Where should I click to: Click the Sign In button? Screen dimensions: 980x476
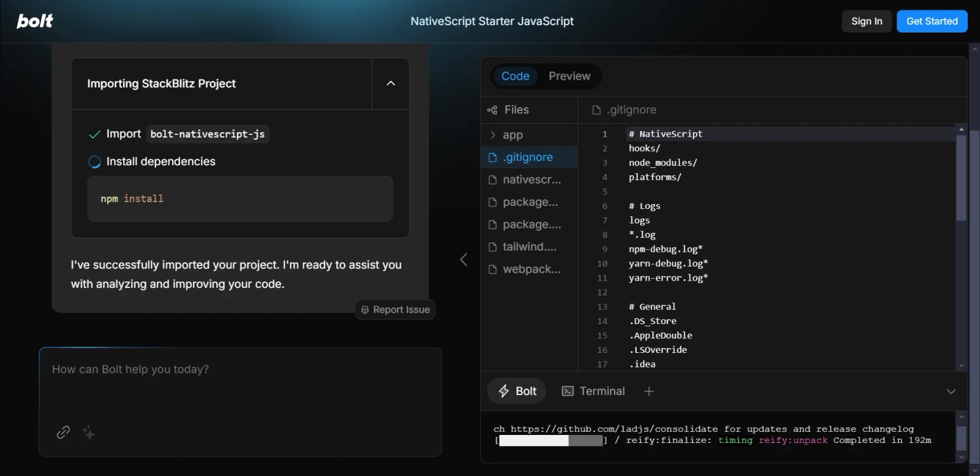click(x=867, y=21)
